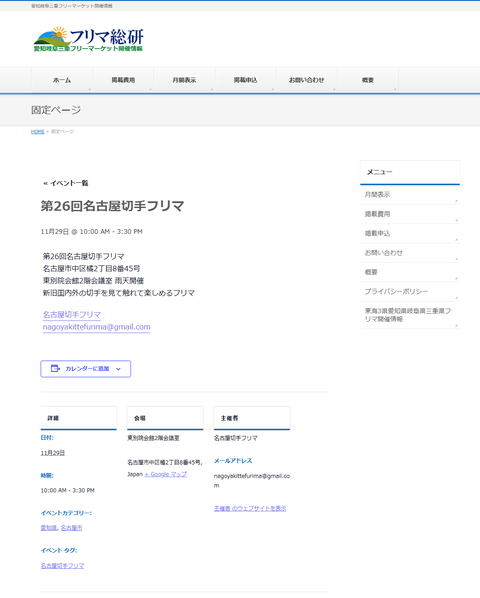The width and height of the screenshot is (480, 598).
Task: Click organizer name 名古屋切手フリマ under 主催者
Action: coord(236,438)
